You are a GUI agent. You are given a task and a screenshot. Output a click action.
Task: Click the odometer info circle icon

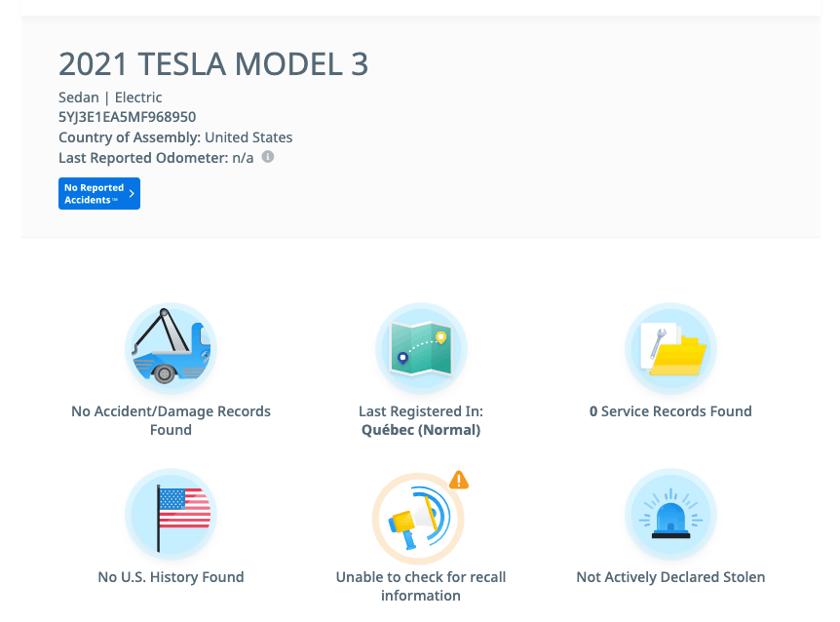point(268,157)
